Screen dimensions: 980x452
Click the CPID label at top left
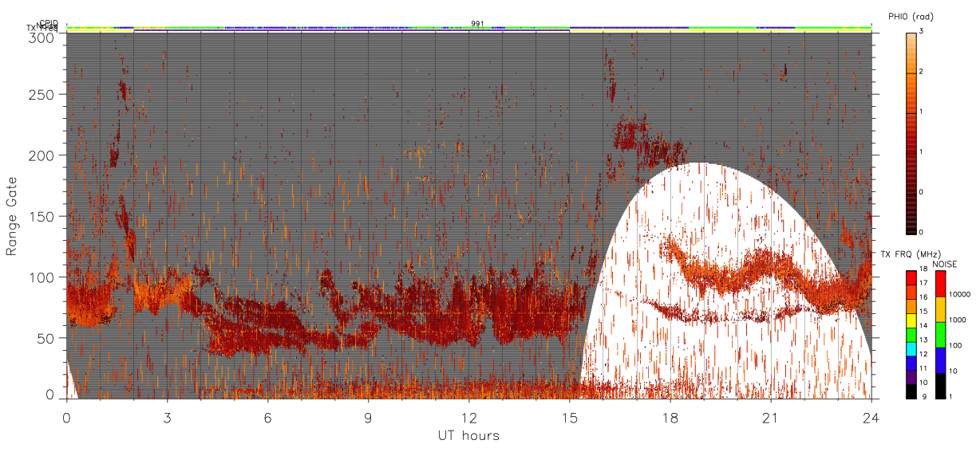coord(49,23)
